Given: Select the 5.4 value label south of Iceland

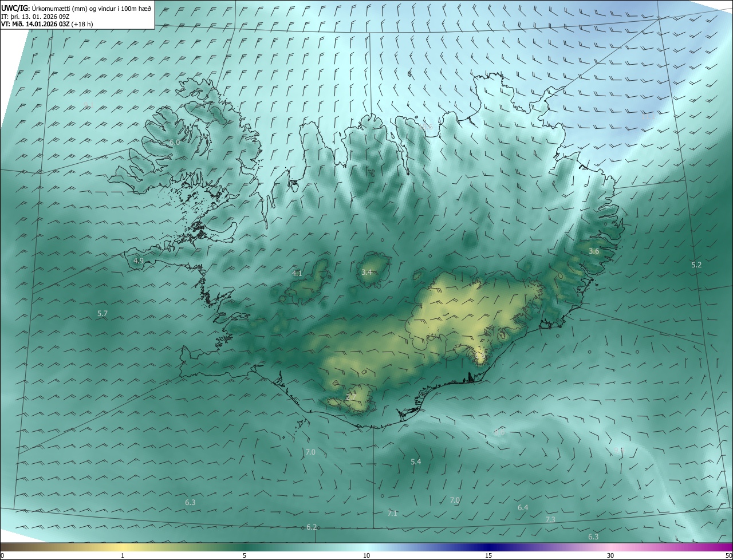Looking at the screenshot, I should (x=416, y=462).
